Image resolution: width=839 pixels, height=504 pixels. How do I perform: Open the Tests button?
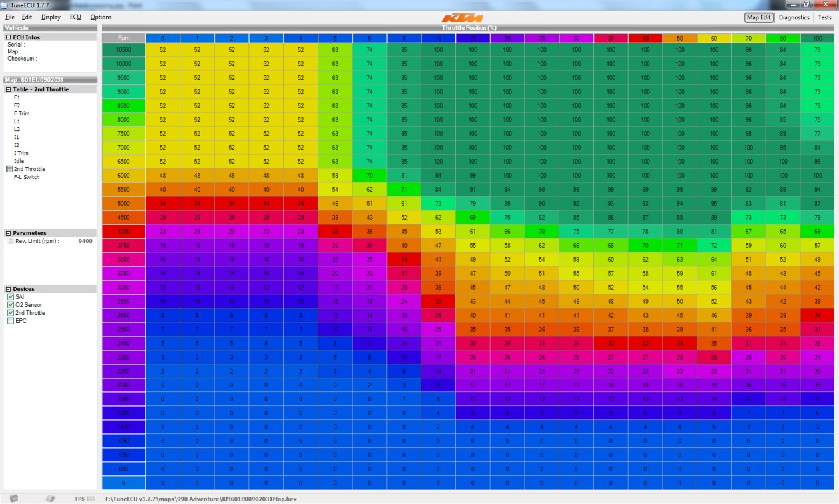pos(824,17)
